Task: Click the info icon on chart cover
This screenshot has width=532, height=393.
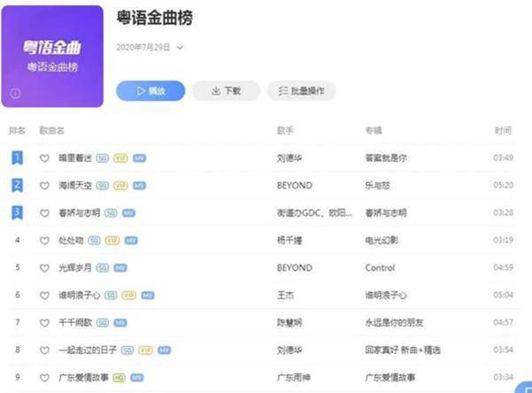Action: (15, 93)
